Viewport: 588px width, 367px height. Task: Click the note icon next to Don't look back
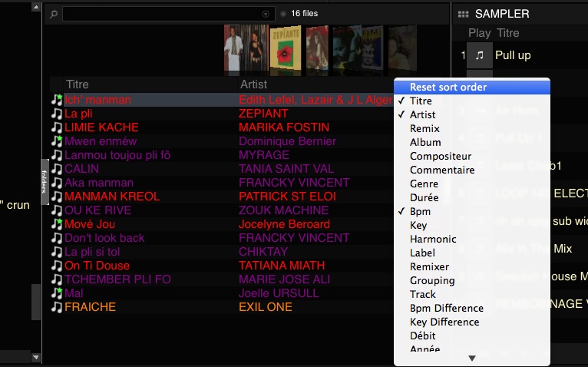tap(57, 238)
